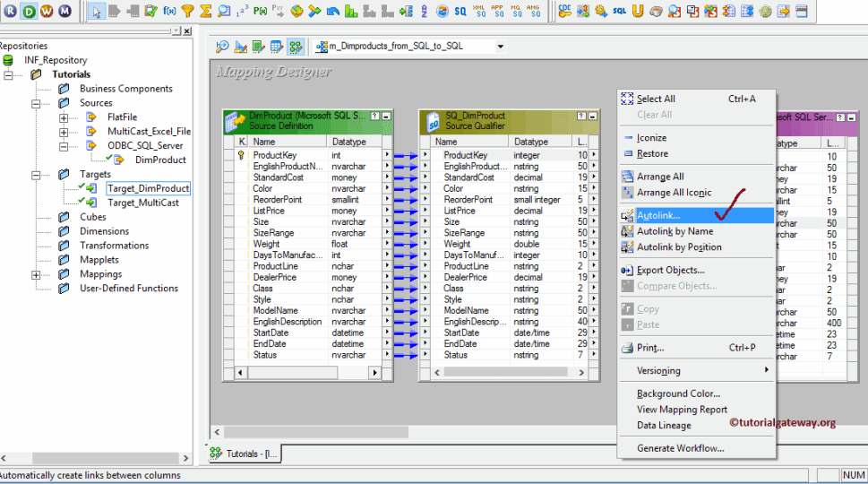Viewport: 868px width, 484px height.
Task: Click ProductKey output port arrow in DimProduct
Action: pos(387,155)
